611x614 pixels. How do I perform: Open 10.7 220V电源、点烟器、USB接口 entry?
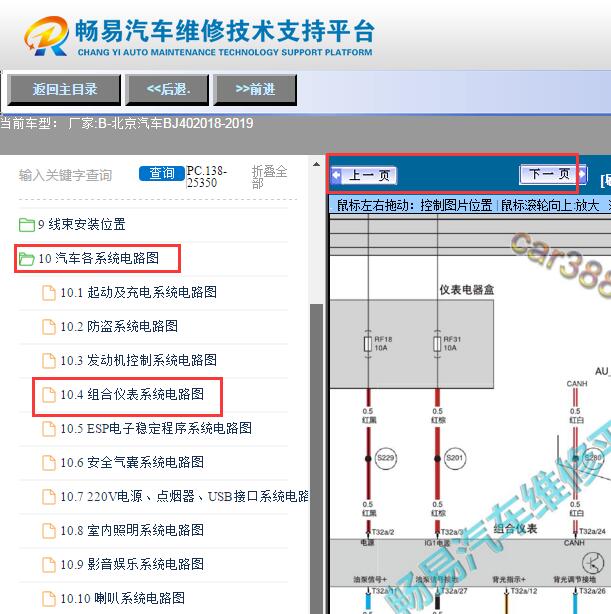184,497
